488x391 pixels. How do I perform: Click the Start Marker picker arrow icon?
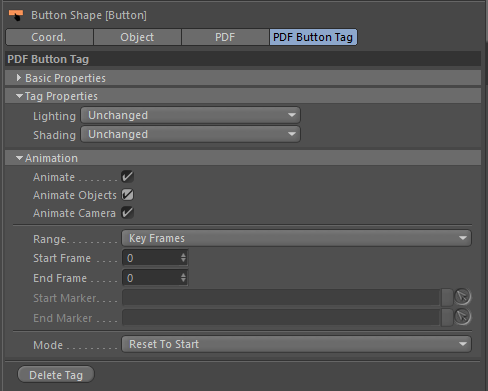(462, 297)
